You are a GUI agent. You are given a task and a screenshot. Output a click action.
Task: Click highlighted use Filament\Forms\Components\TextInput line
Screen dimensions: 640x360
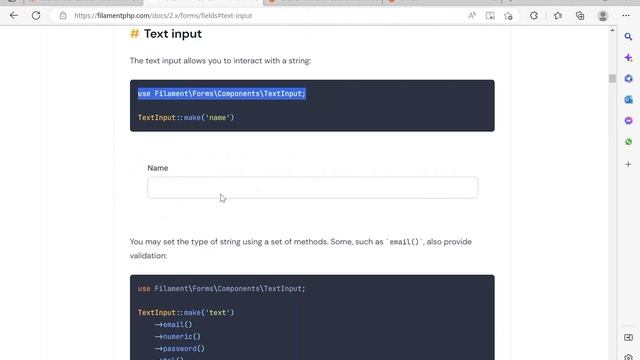coord(222,93)
